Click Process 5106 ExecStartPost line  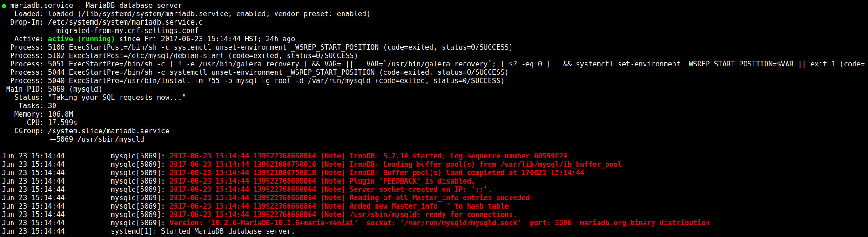[x=261, y=47]
